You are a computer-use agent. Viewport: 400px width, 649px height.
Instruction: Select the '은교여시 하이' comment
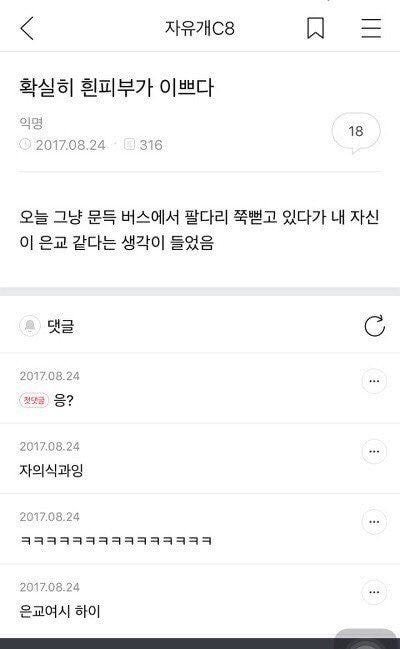pos(60,611)
